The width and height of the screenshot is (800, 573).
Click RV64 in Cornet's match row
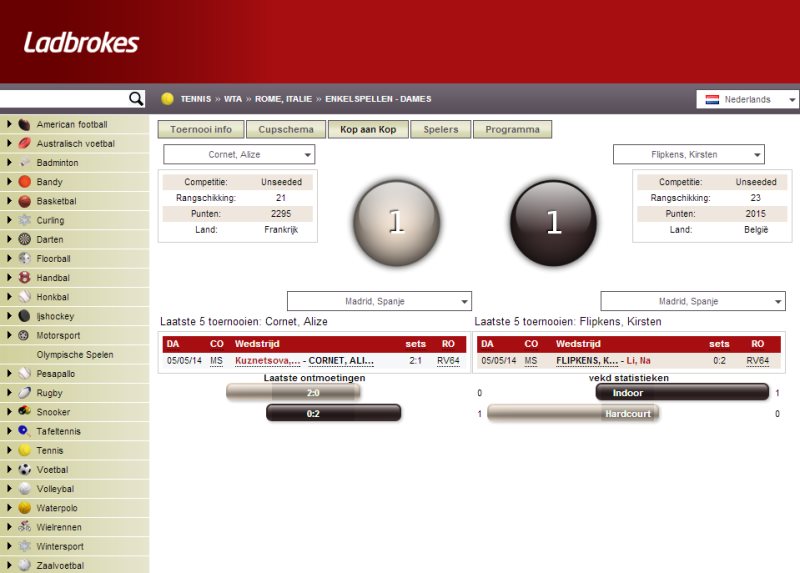pos(448,361)
